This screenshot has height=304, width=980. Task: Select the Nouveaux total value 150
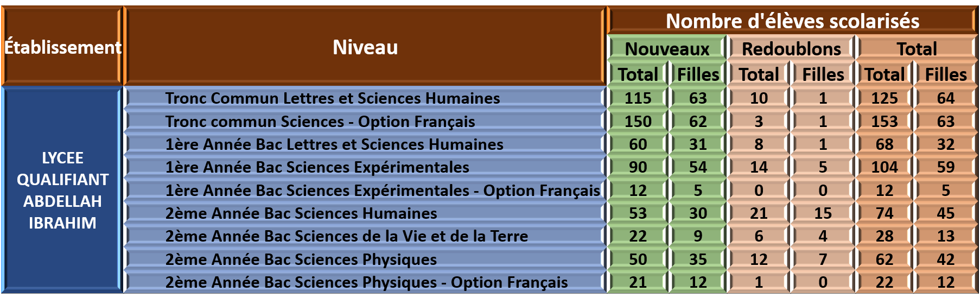click(x=638, y=121)
